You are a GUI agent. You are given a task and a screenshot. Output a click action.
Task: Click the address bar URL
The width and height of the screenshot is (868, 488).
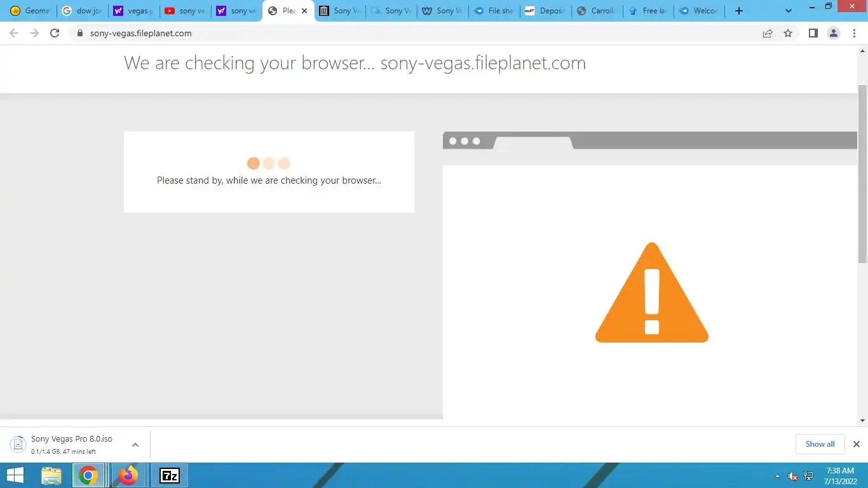coord(141,33)
